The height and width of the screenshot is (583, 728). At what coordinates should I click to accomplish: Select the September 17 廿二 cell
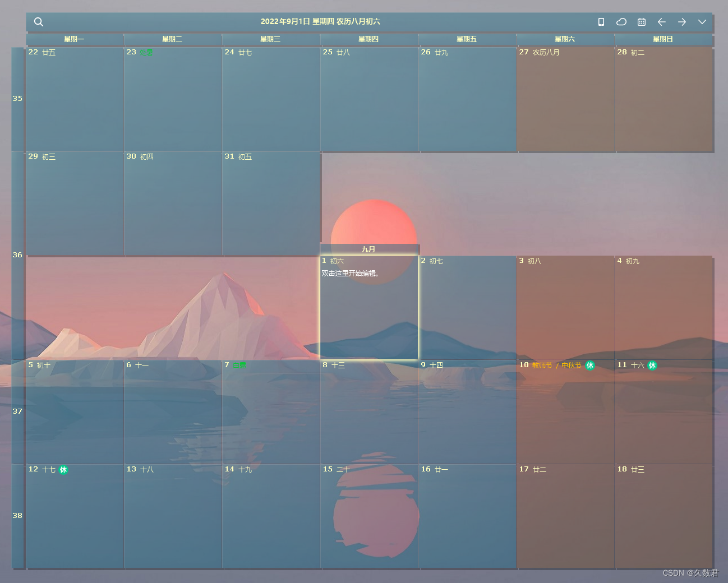[x=565, y=516]
